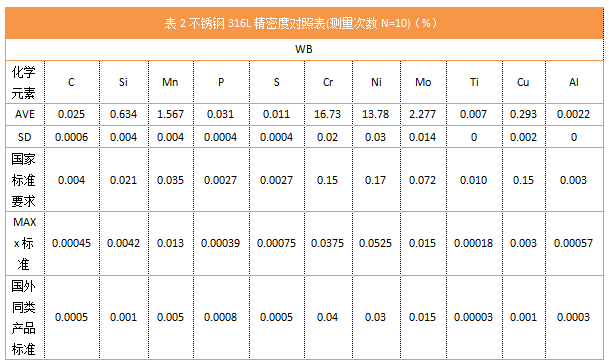Select the Al column header
Image resolution: width=609 pixels, height=363 pixels.
[574, 82]
